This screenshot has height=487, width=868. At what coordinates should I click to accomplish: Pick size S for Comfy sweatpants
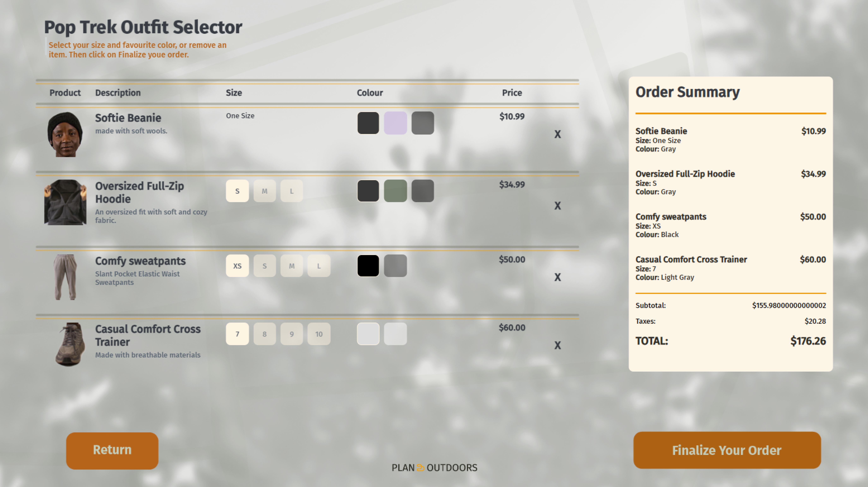[x=265, y=266]
